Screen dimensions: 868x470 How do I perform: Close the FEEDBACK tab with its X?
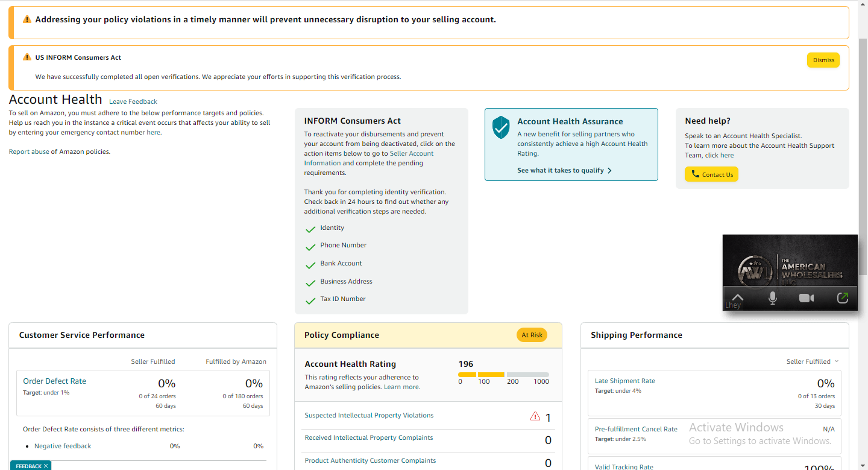tap(46, 466)
